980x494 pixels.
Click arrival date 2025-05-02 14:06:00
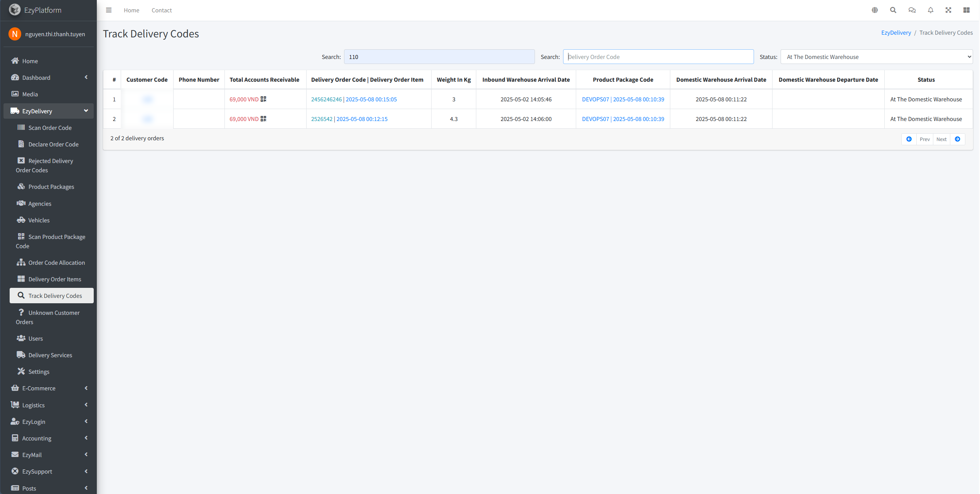[x=526, y=119]
